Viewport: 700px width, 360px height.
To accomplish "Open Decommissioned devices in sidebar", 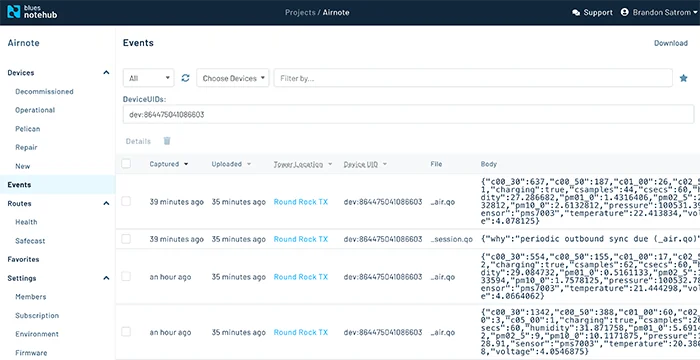I will (x=44, y=92).
